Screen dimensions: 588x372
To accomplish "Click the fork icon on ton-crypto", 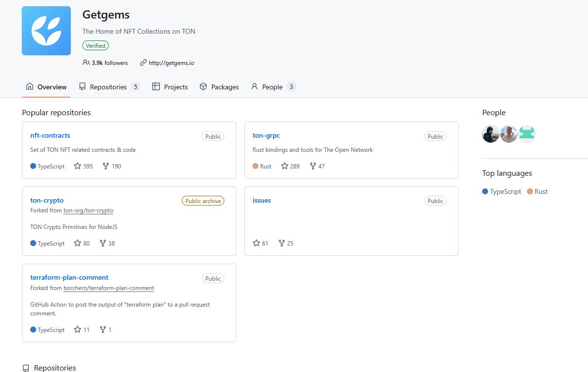I will (103, 243).
